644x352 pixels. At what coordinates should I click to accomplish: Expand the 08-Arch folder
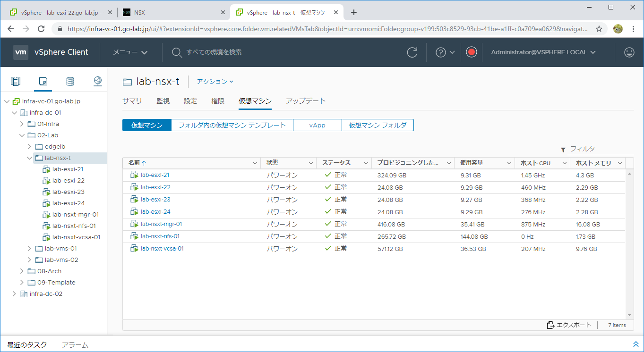tap(22, 271)
